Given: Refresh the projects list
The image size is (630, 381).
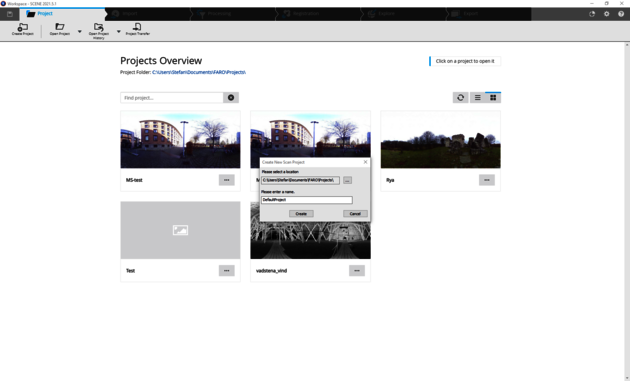Looking at the screenshot, I should [x=460, y=98].
